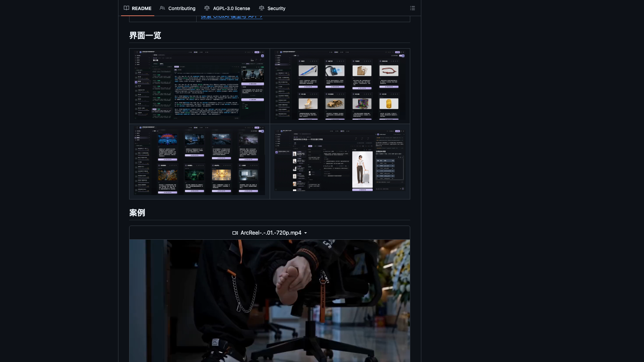
Task: Open the props asset grid screenshot
Action: tap(340, 86)
